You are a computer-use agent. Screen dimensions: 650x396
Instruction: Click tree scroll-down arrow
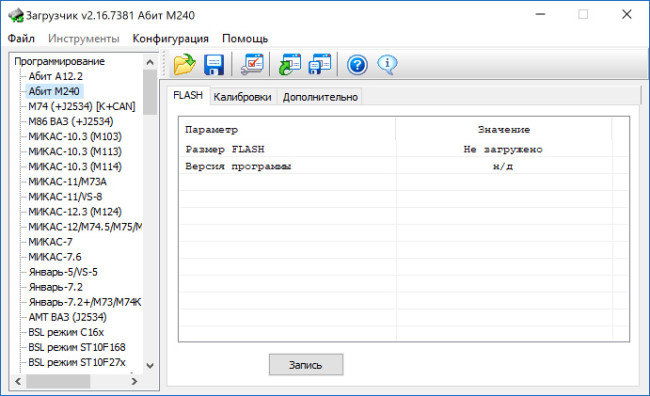150,366
